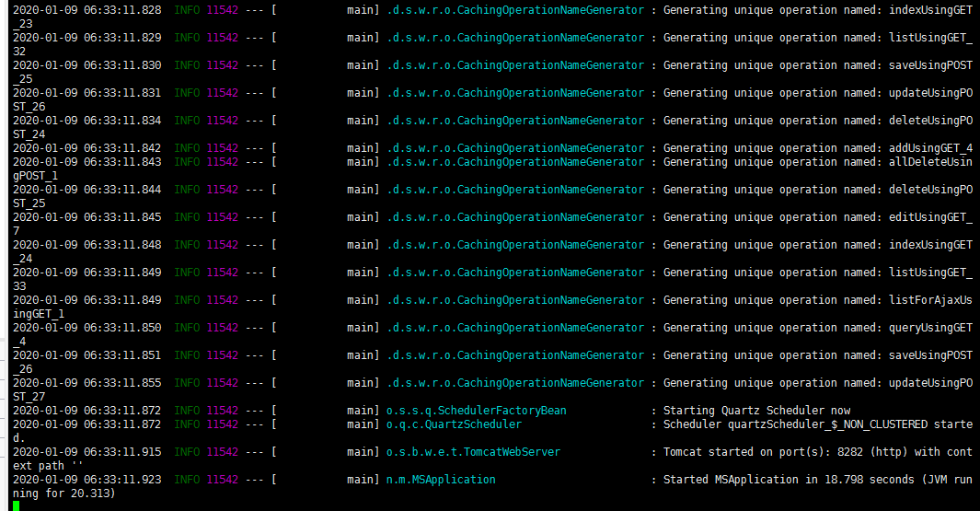
Task: Click the INFO label on the 06:33:11.855 line
Action: click(187, 383)
